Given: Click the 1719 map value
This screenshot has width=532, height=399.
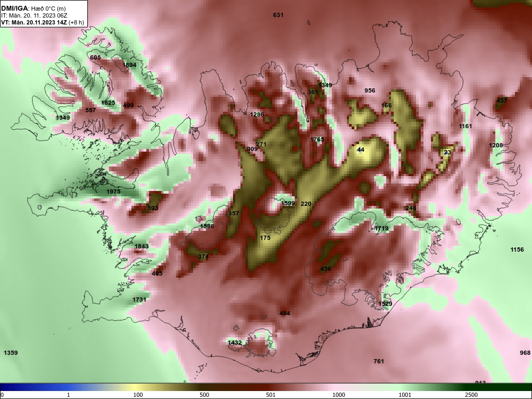Looking at the screenshot, I should pyautogui.click(x=381, y=228).
